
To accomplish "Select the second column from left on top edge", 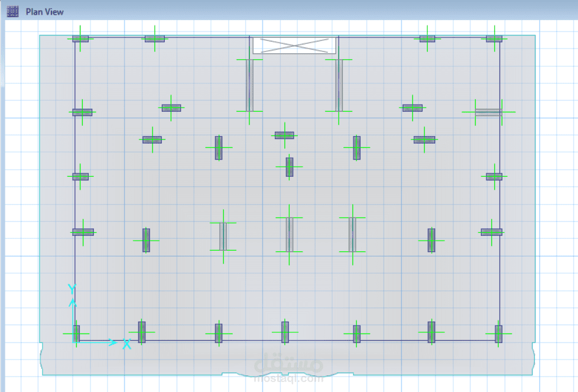I will point(154,38).
